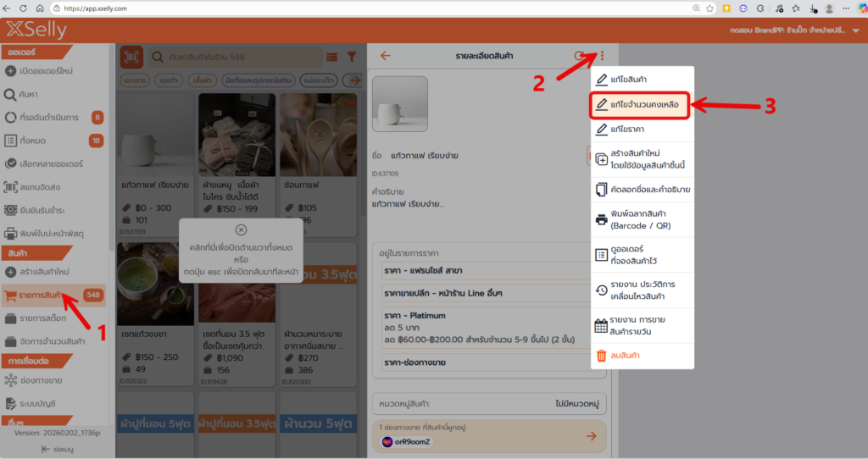Click the back arrow in product details

tap(386, 56)
